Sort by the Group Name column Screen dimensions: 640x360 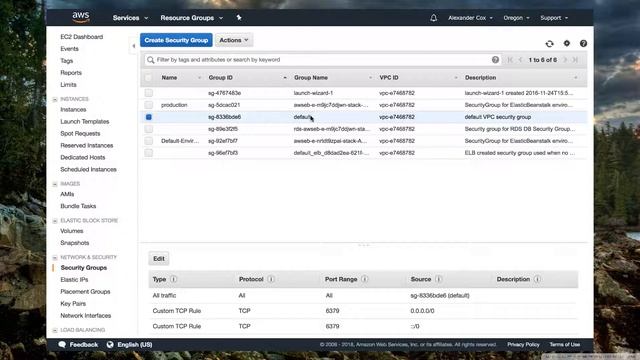311,78
